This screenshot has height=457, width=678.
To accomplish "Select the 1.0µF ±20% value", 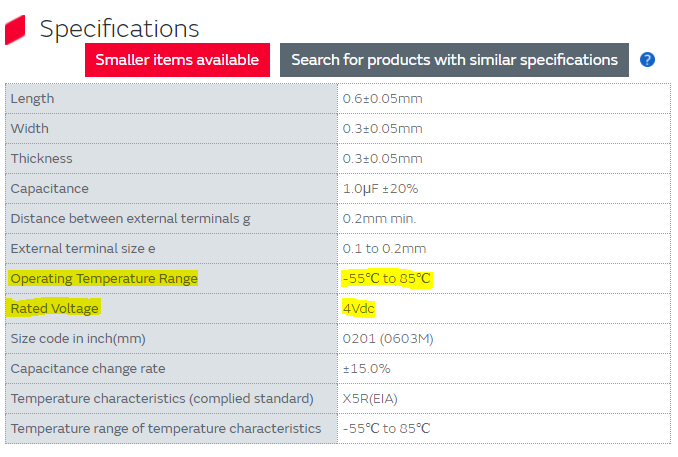I will click(x=380, y=189).
